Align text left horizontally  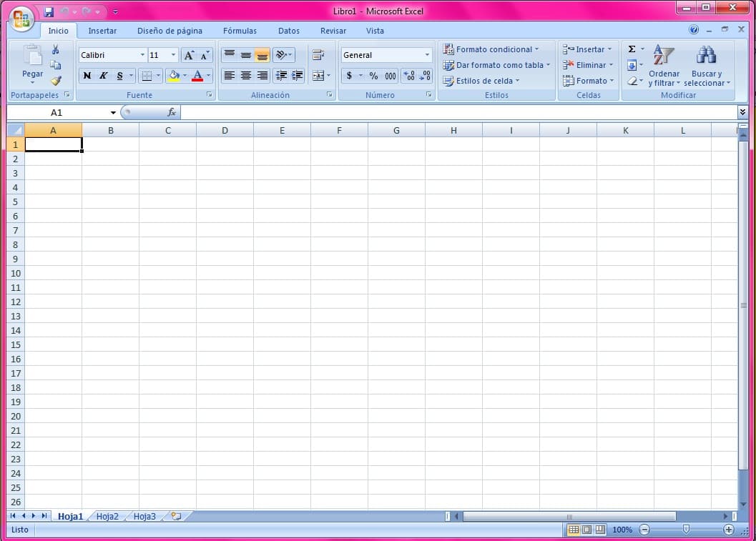coord(230,76)
